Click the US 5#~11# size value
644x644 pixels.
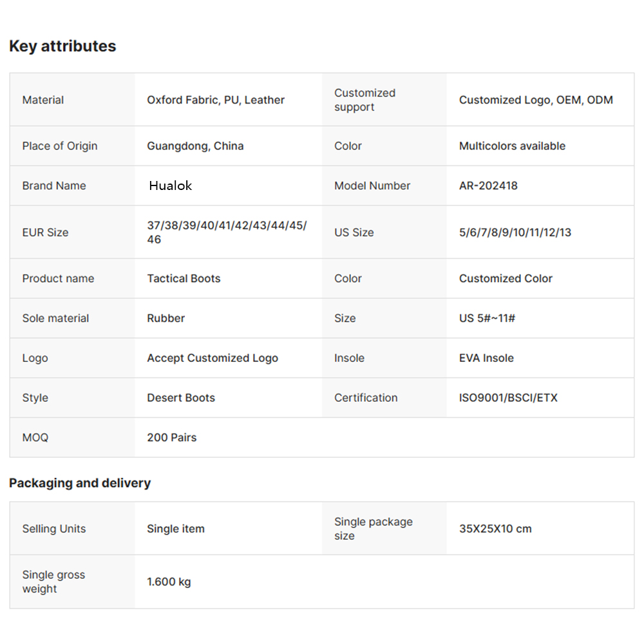[x=487, y=318]
